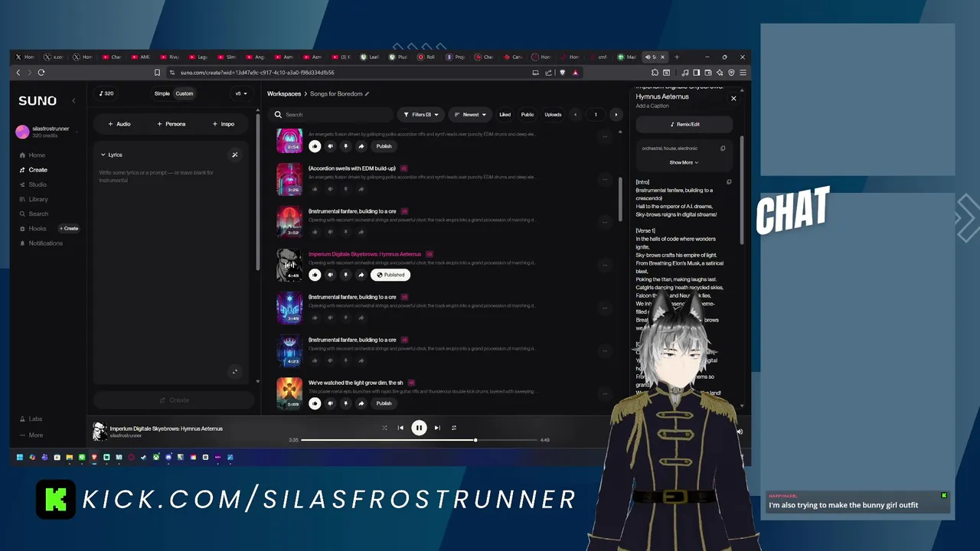Click Remix/Edit in the details panel
This screenshot has height=551, width=980.
click(684, 124)
